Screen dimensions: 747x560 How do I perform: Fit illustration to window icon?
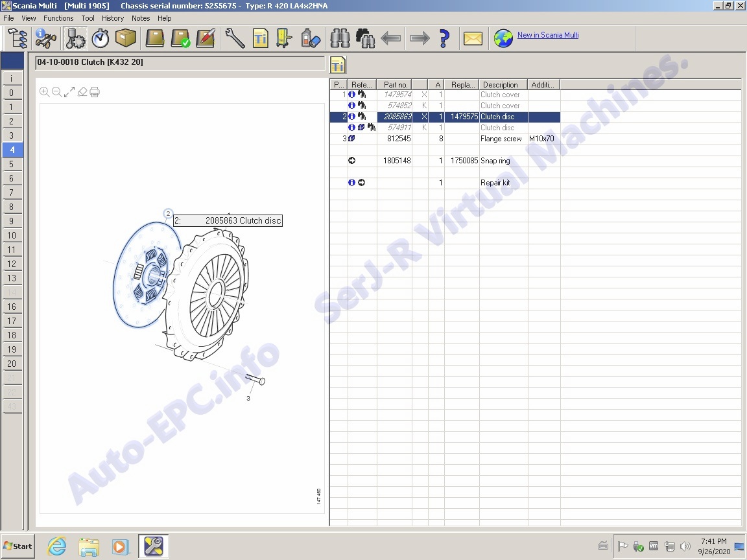(69, 92)
